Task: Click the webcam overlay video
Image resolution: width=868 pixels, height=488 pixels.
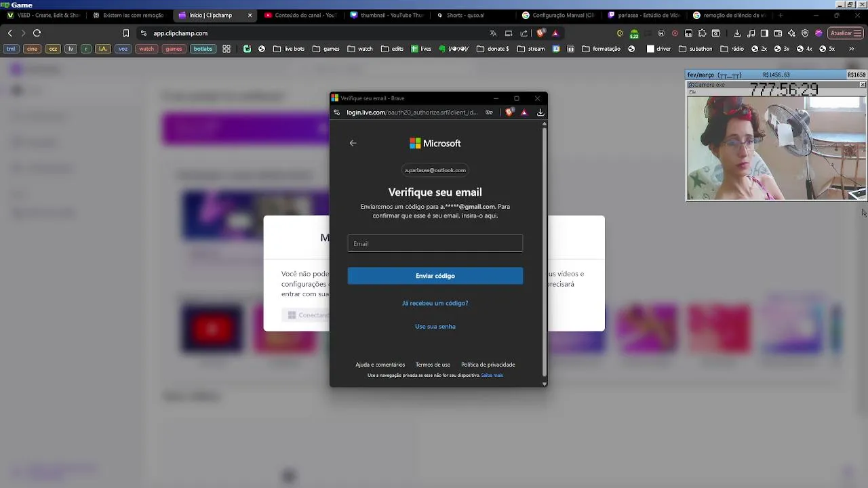Action: [x=776, y=148]
